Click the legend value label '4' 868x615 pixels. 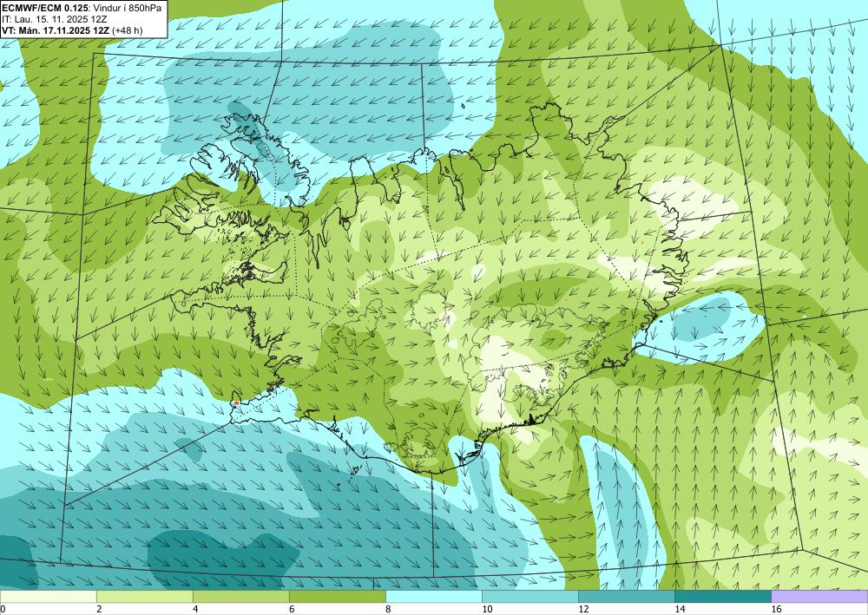click(x=195, y=609)
